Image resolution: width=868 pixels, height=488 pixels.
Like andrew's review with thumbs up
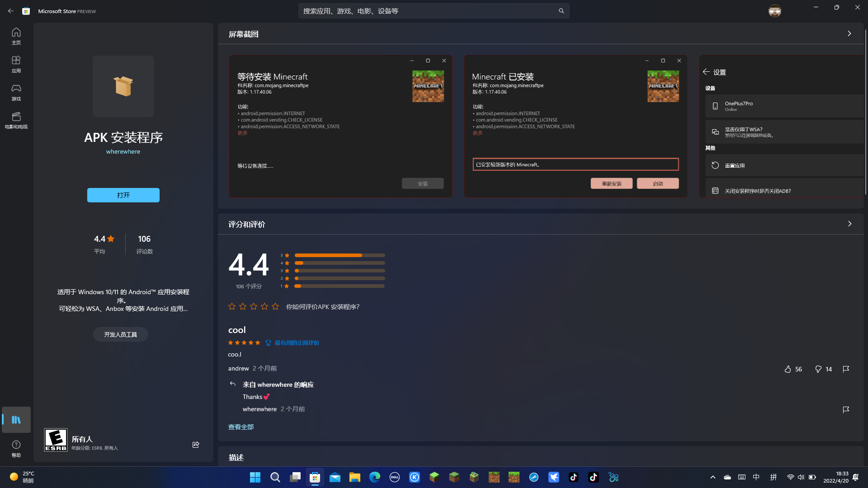click(788, 369)
